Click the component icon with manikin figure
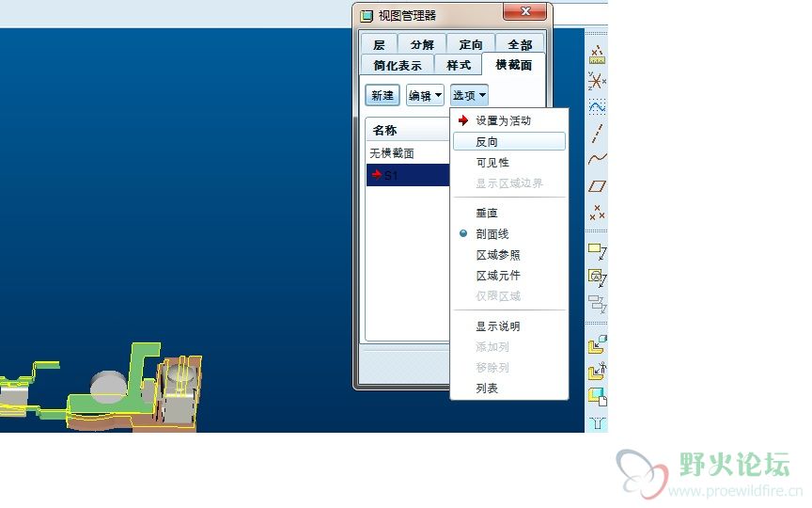The image size is (812, 508). (x=597, y=371)
